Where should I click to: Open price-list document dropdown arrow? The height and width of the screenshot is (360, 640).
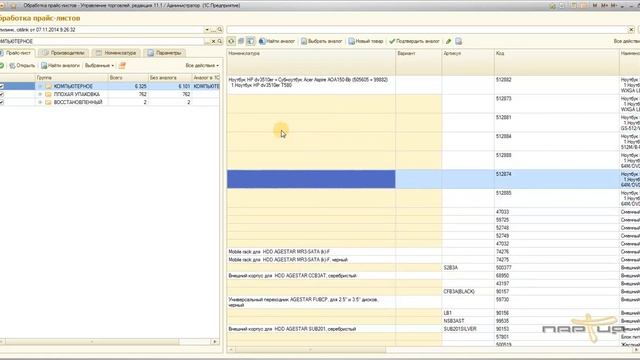(207, 30)
